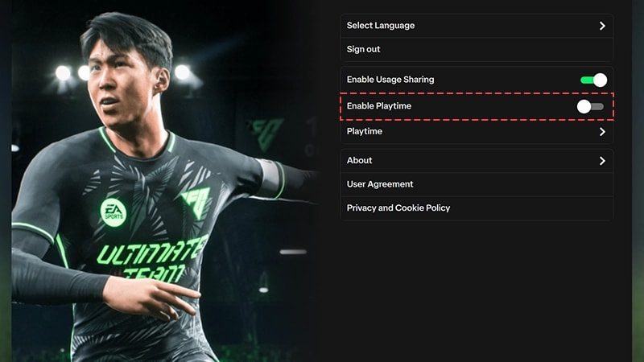Expand the About row chevron arrow

tap(602, 161)
